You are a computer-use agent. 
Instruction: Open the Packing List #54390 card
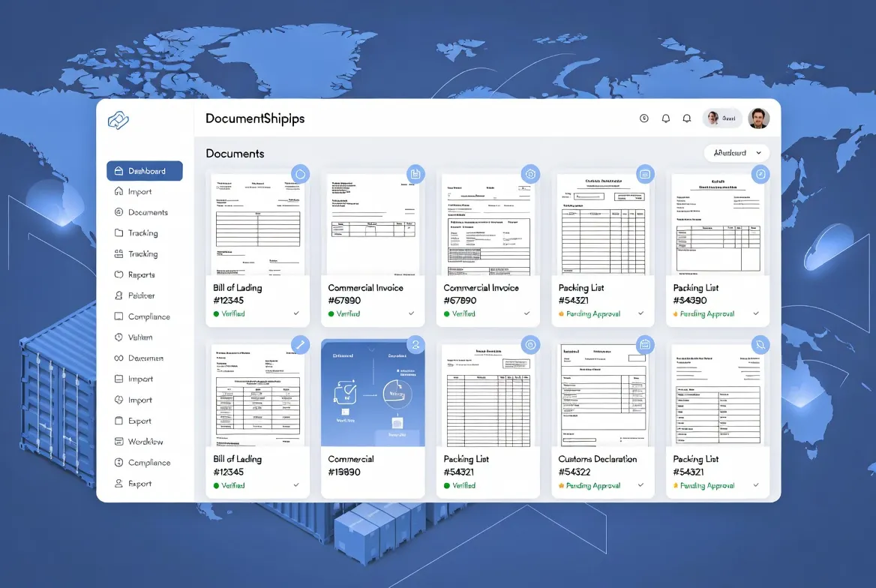point(718,247)
